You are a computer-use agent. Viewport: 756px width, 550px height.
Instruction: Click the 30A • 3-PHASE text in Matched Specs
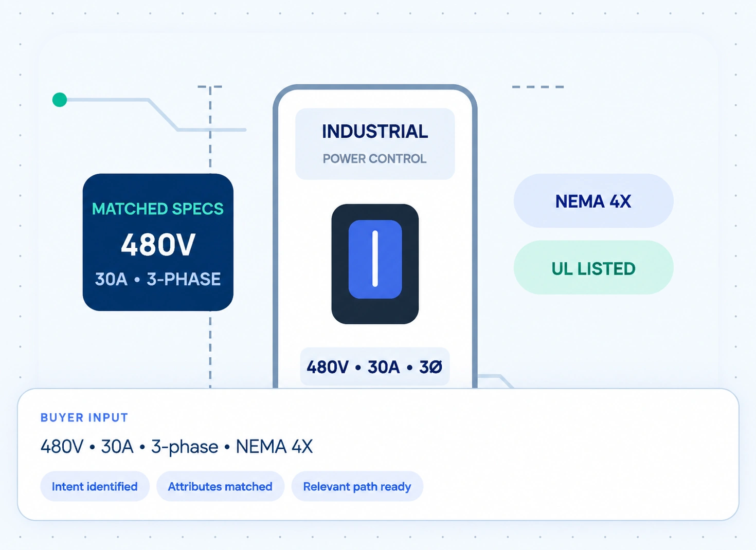tap(158, 279)
